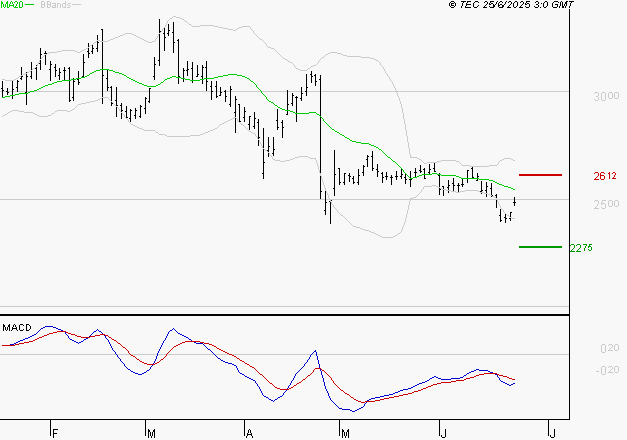Click the MACD panel title
The width and height of the screenshot is (627, 440).
pyautogui.click(x=17, y=328)
